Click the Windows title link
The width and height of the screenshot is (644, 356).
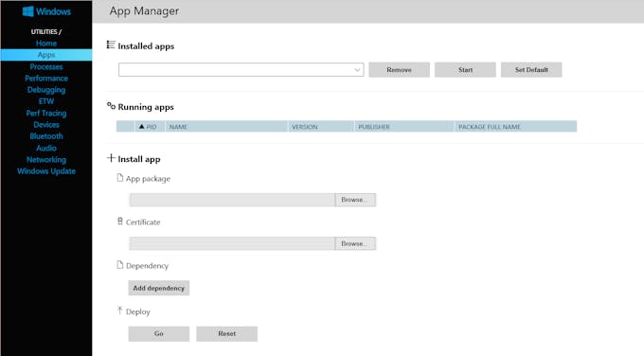point(53,11)
